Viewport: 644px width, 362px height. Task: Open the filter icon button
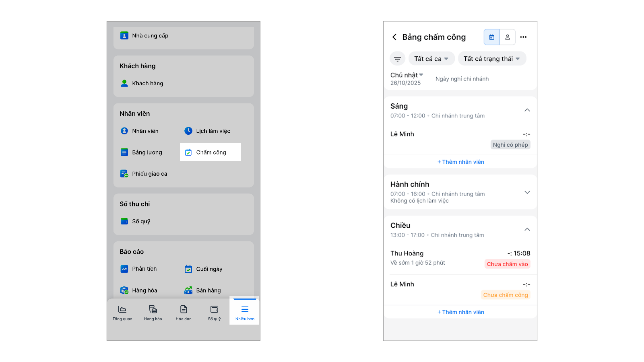[397, 59]
